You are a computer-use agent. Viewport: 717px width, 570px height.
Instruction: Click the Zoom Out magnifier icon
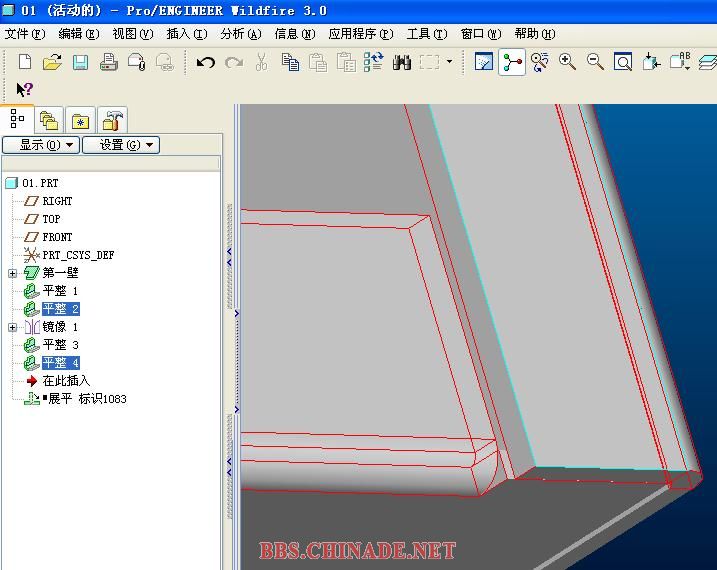point(595,62)
